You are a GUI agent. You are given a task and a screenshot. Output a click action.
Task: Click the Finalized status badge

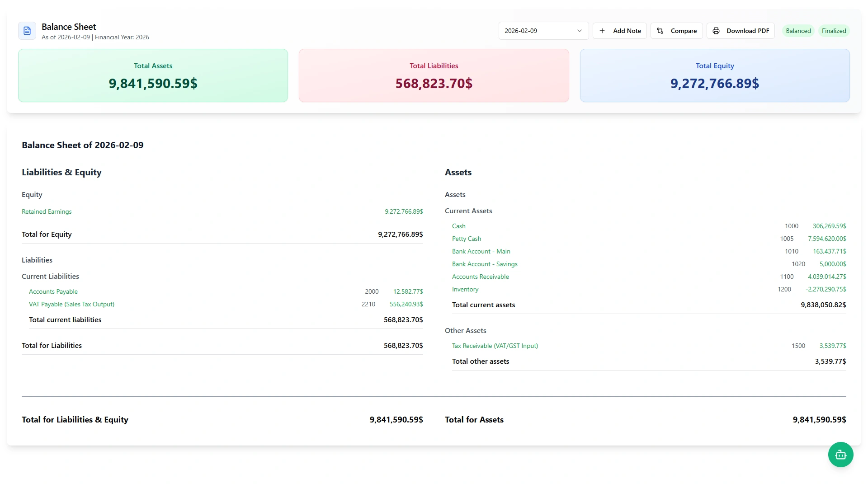(834, 31)
